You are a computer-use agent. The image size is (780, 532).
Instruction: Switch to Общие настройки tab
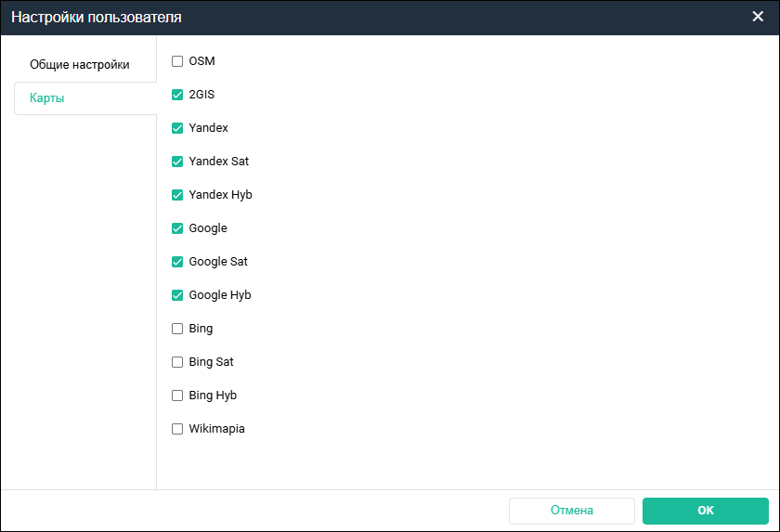79,65
